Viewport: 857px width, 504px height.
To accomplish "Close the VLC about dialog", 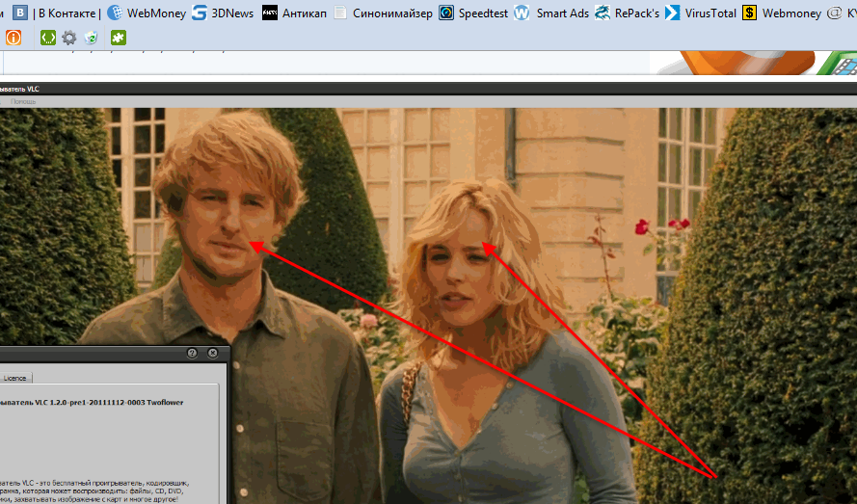I will [213, 354].
